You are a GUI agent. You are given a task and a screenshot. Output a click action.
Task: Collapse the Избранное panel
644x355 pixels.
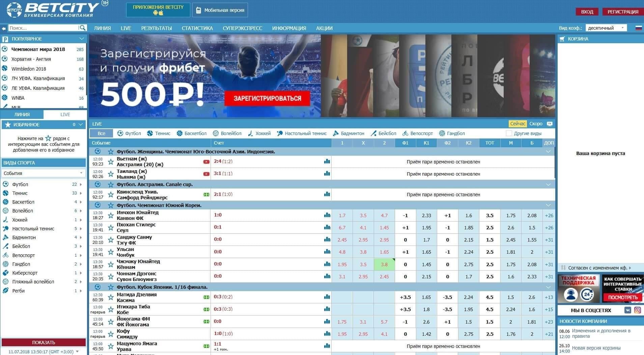(81, 125)
